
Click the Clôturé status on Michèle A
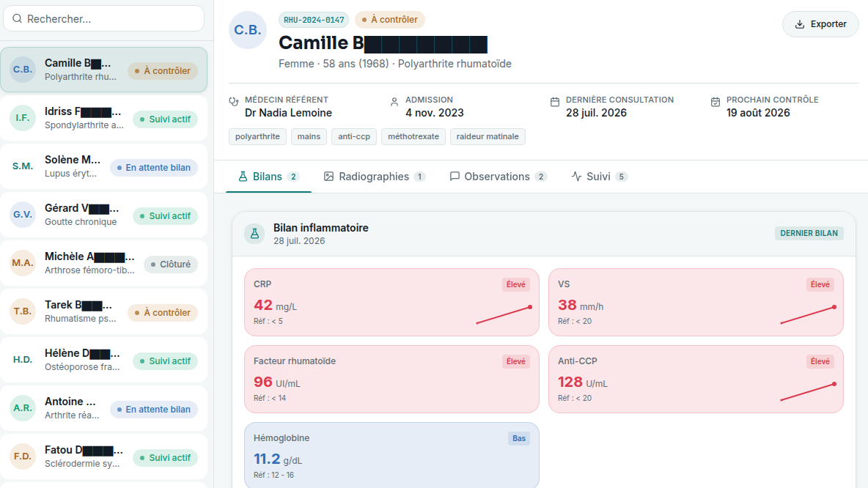[171, 265]
